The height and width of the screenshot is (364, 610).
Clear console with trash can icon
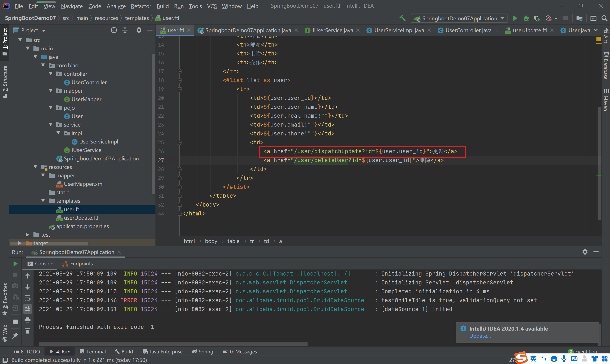click(x=28, y=331)
